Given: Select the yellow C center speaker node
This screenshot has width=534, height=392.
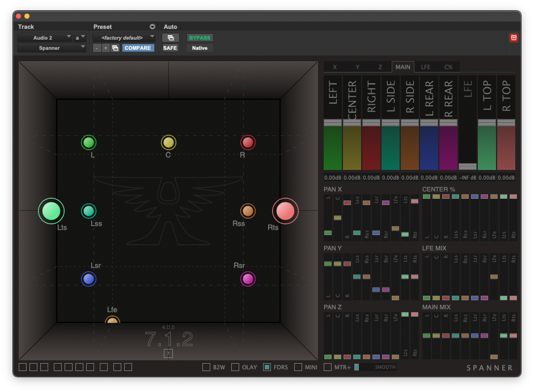Looking at the screenshot, I should point(168,142).
